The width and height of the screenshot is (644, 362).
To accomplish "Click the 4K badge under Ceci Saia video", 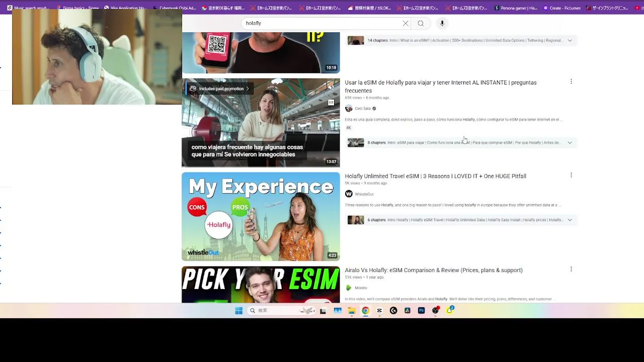I will point(348,128).
